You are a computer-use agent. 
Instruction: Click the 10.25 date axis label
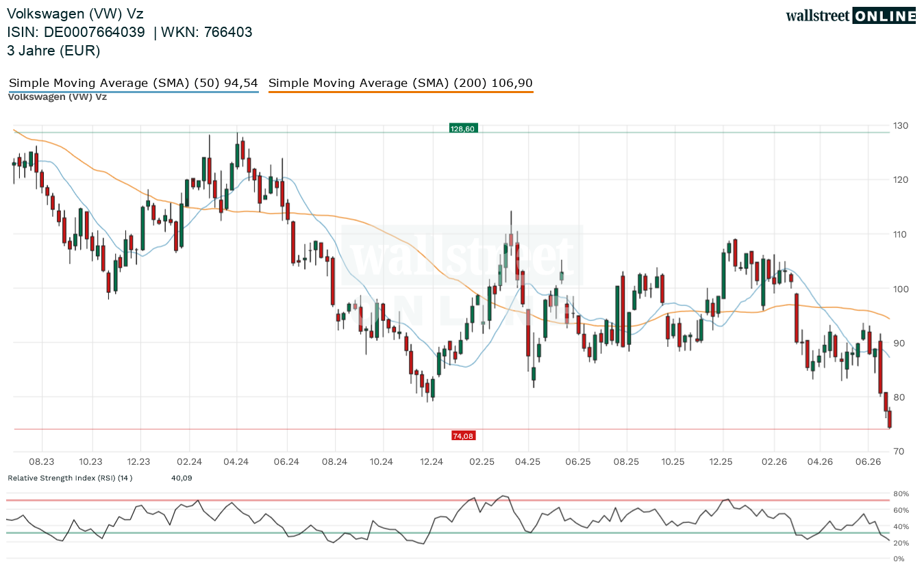[x=673, y=461]
